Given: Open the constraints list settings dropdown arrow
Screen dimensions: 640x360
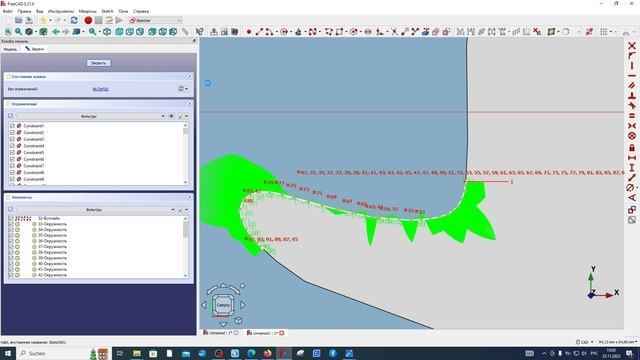Looking at the screenshot, I should (x=187, y=116).
